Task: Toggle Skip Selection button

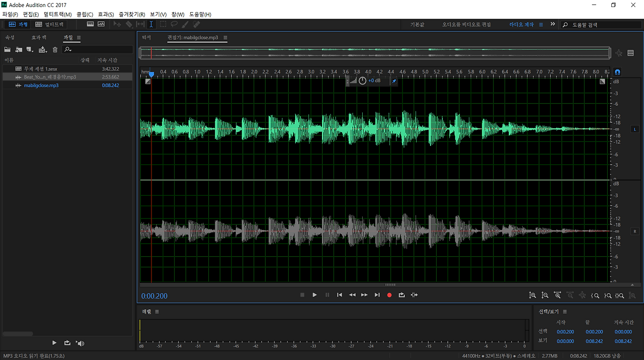Action: 414,295
